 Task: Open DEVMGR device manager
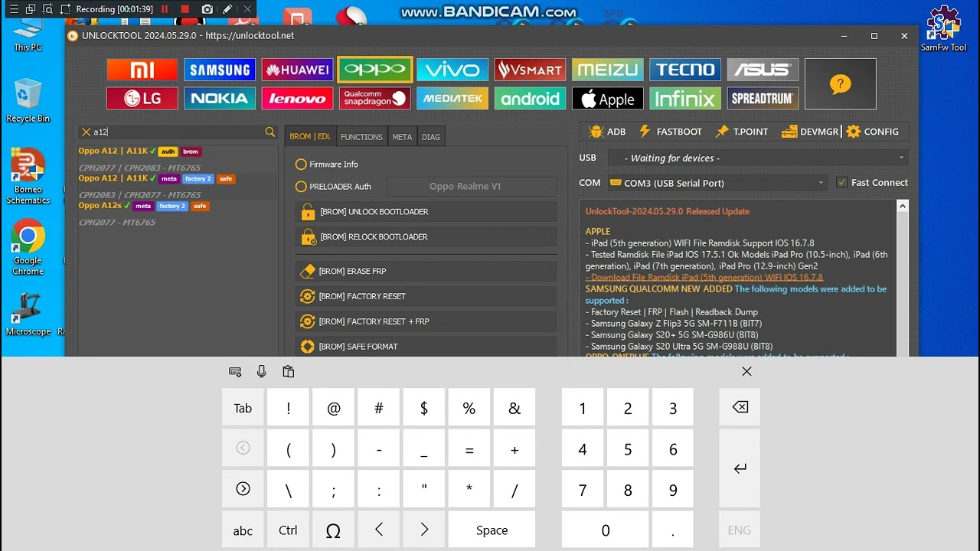809,131
